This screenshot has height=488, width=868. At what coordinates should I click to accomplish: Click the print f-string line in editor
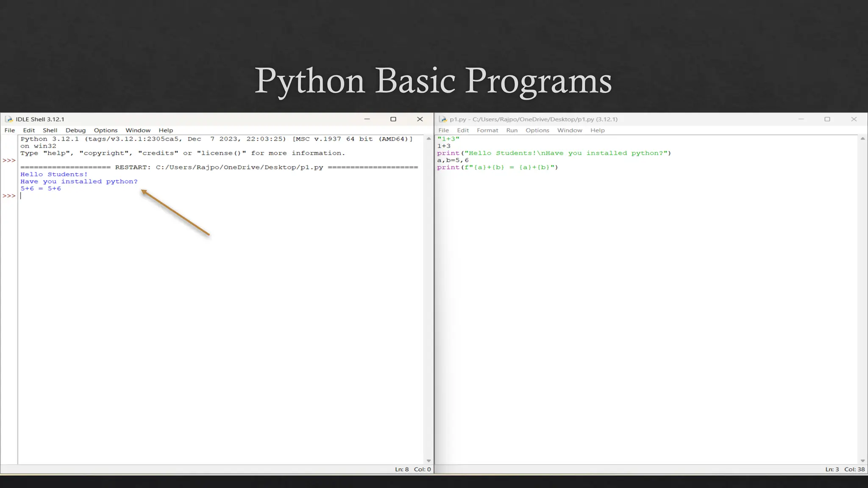[498, 167]
